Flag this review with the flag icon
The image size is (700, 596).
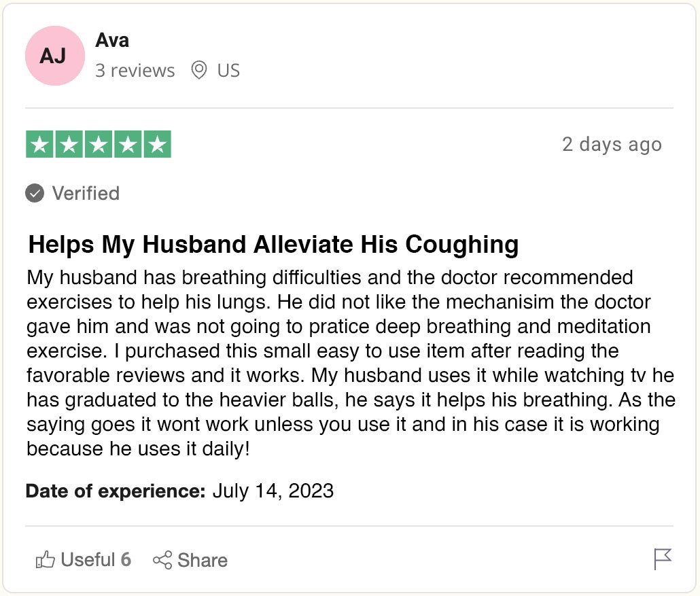pos(663,559)
